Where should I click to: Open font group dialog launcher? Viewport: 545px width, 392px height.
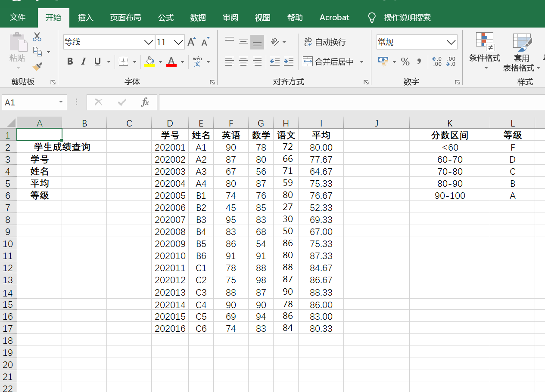(212, 82)
